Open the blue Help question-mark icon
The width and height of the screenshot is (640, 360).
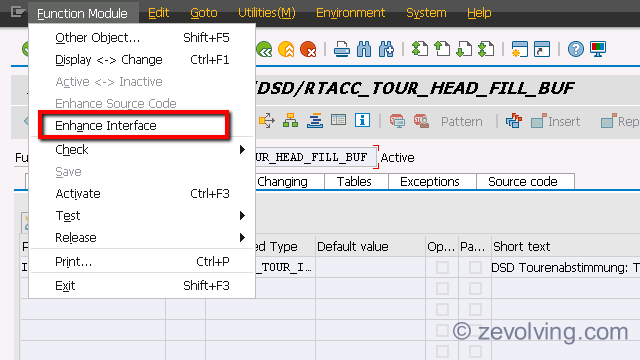pos(576,49)
